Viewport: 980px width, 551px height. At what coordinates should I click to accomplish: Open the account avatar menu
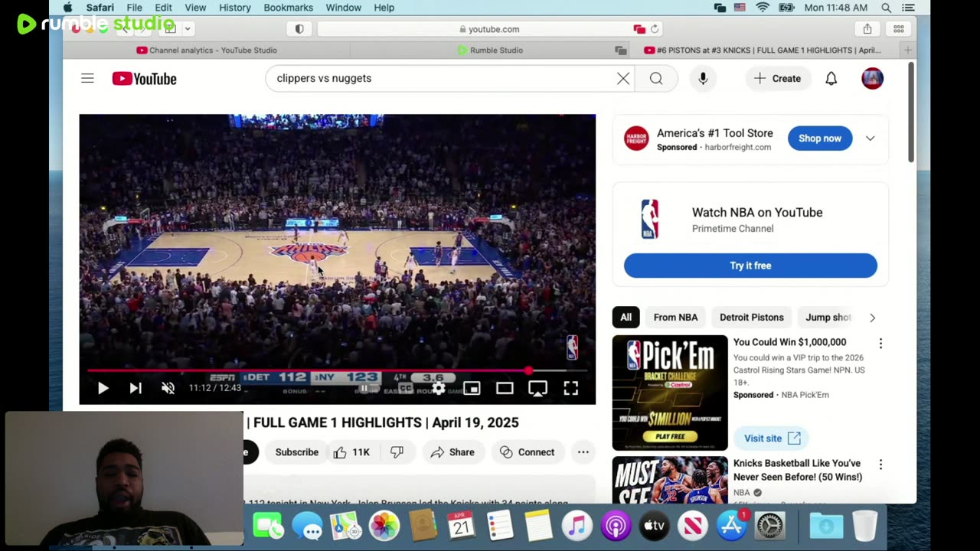coord(872,78)
